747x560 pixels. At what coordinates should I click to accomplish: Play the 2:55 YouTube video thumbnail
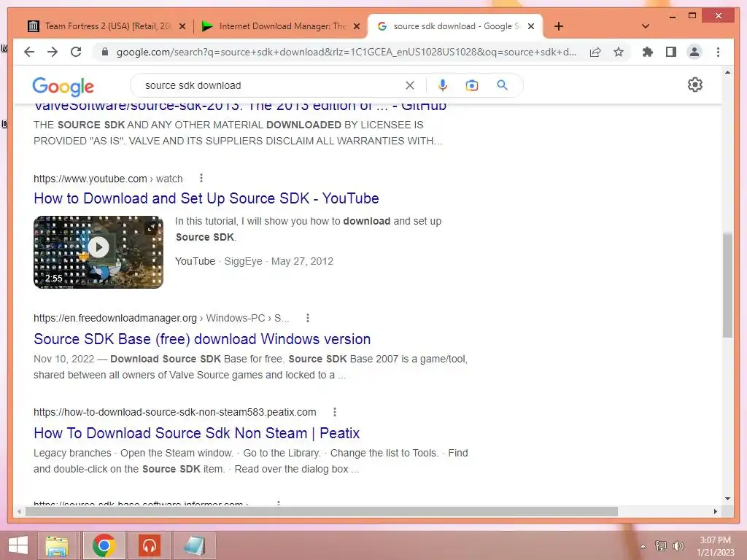click(x=98, y=252)
